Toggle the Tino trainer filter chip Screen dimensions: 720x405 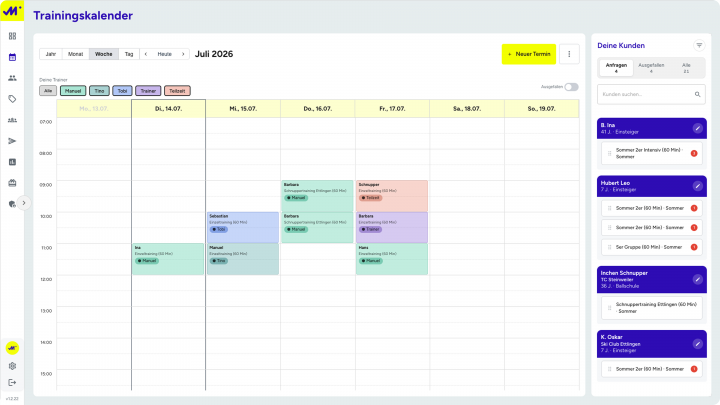pos(99,91)
